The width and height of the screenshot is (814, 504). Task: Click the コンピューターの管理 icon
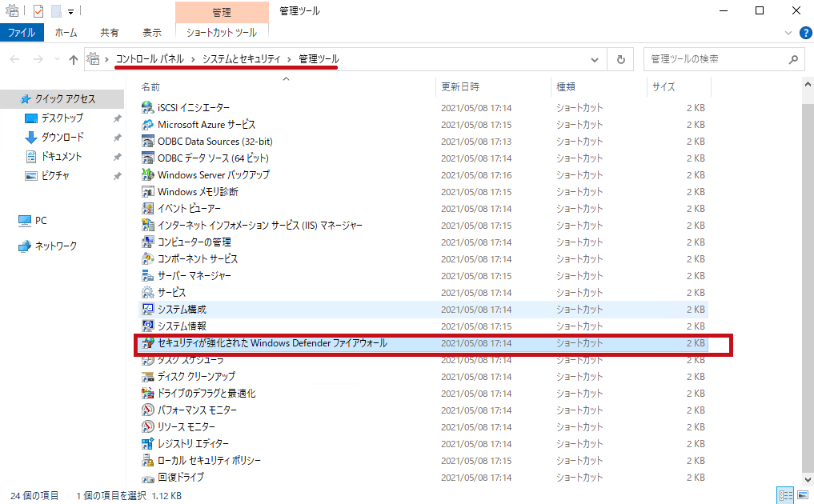pos(147,242)
